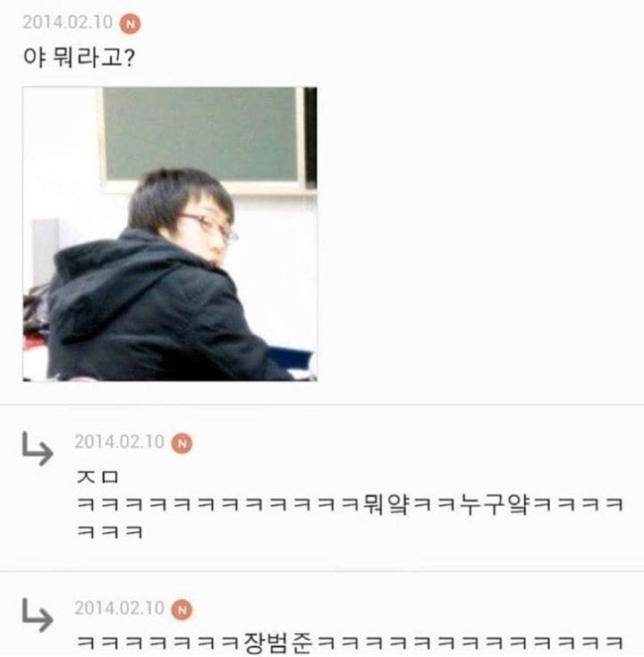Click the N badge on the first reply

click(x=182, y=443)
